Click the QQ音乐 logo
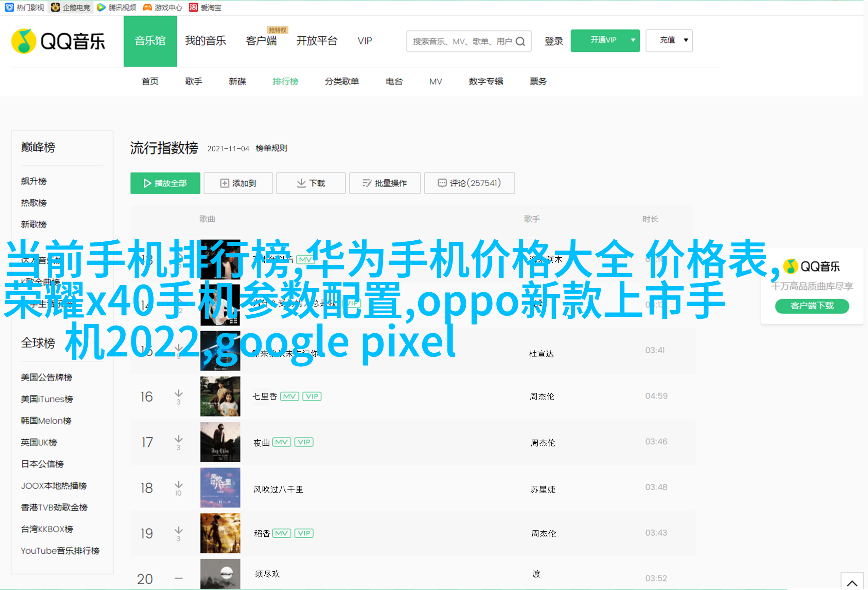This screenshot has width=868, height=590. coord(58,41)
